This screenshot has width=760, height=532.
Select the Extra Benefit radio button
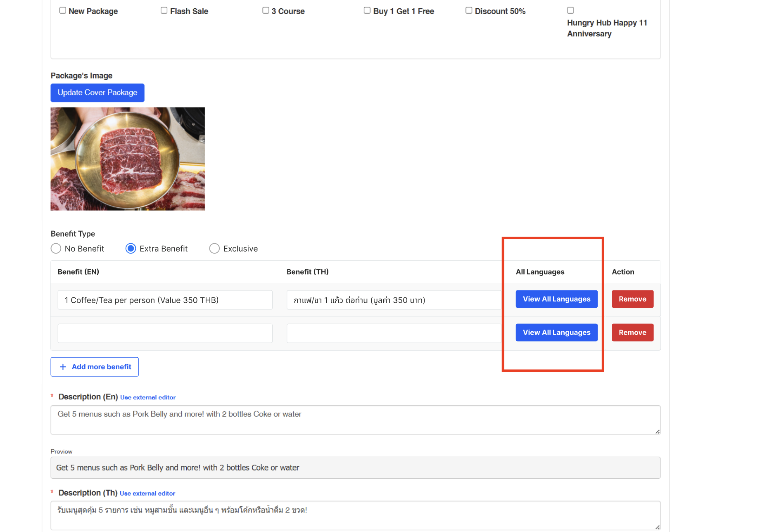[131, 249]
